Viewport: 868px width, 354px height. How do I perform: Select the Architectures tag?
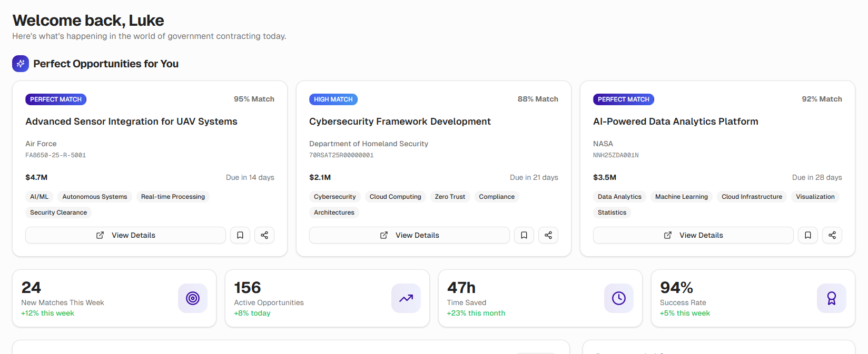(334, 213)
